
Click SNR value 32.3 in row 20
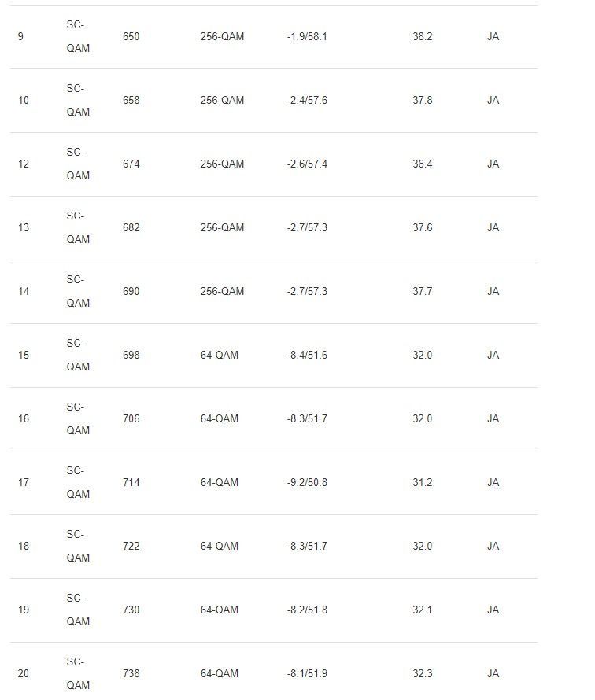tap(422, 674)
